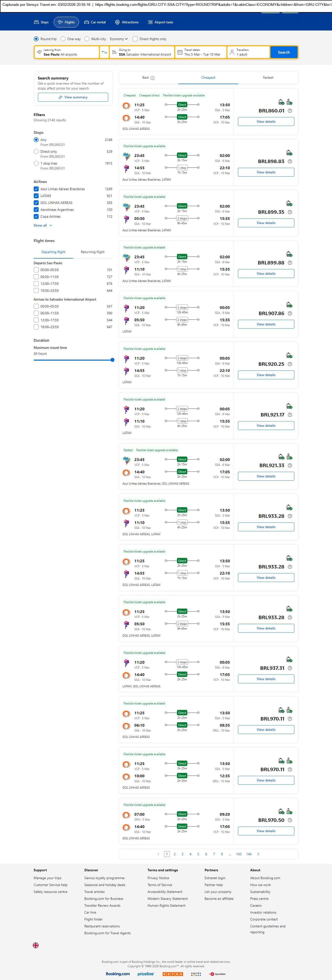Click the help icon next to BRL860.01 price
Viewport: 332px width, 980px height.
click(290, 111)
